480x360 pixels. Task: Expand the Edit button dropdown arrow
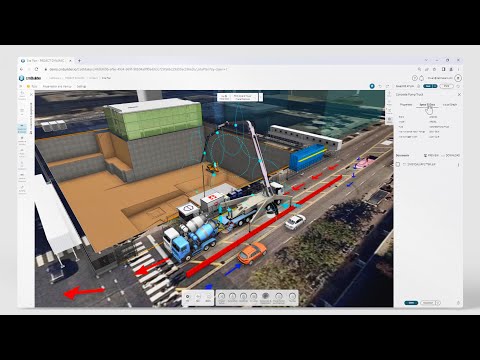click(435, 86)
